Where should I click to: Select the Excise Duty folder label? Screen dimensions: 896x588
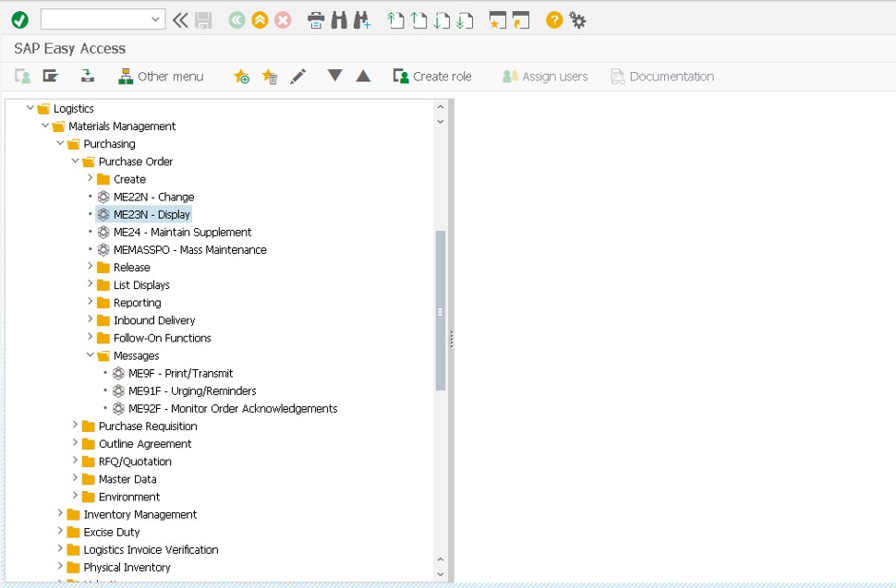[112, 532]
